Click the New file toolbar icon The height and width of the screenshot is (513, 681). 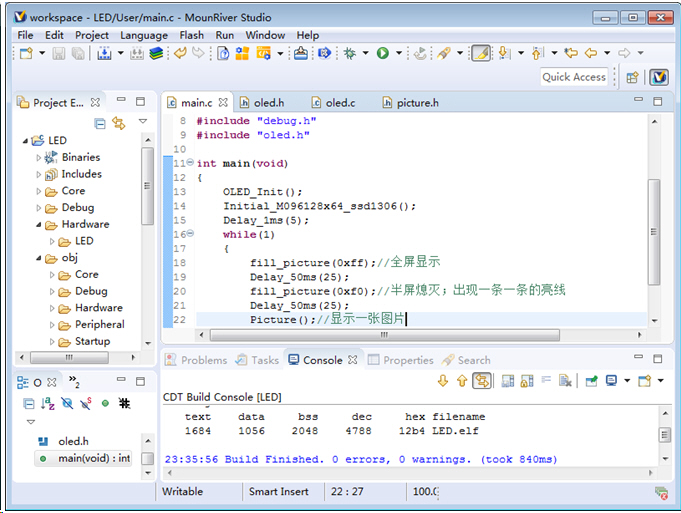tap(26, 53)
